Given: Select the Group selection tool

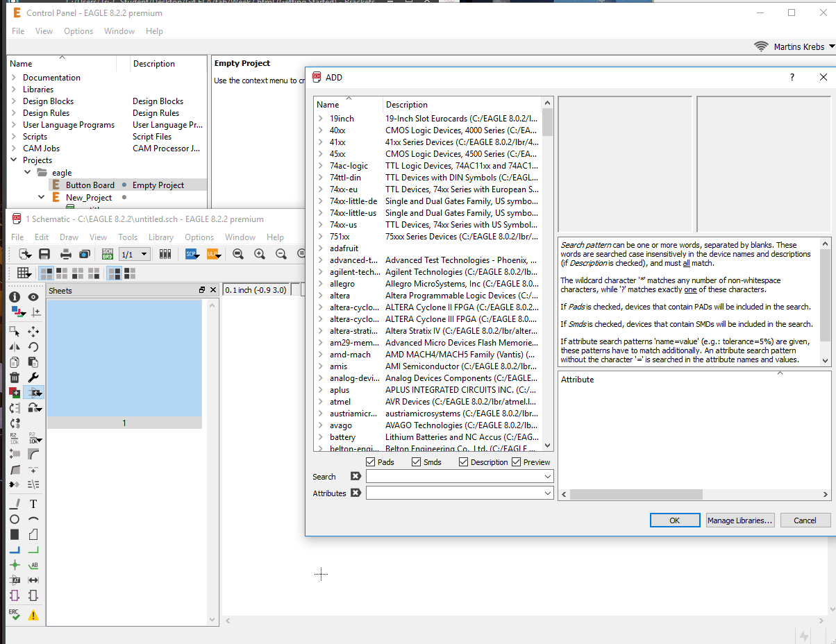Looking at the screenshot, I should pos(15,332).
